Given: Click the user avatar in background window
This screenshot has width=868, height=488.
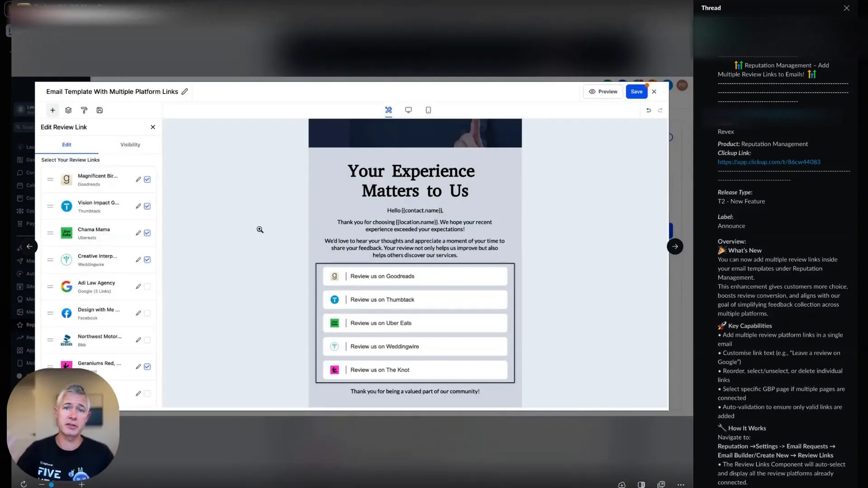Looking at the screenshot, I should (682, 85).
